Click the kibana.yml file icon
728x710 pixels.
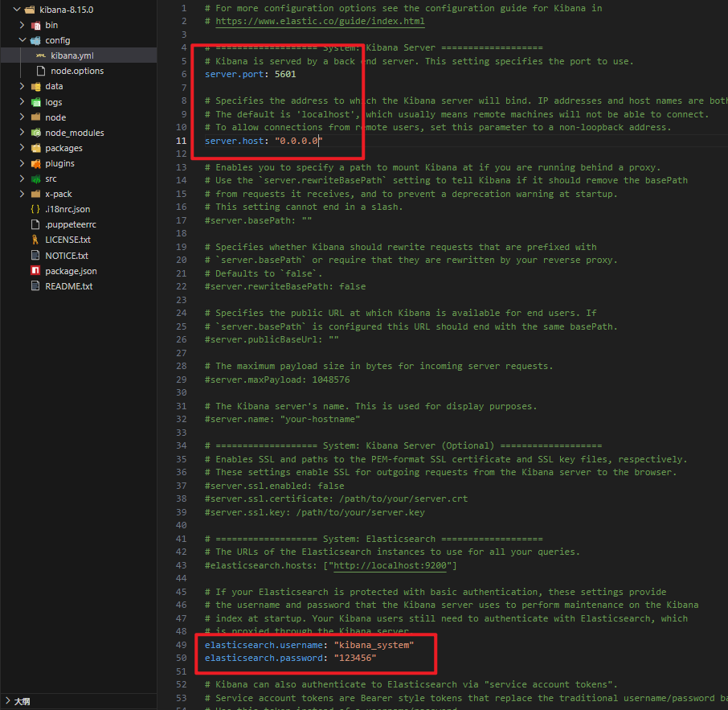click(x=41, y=55)
